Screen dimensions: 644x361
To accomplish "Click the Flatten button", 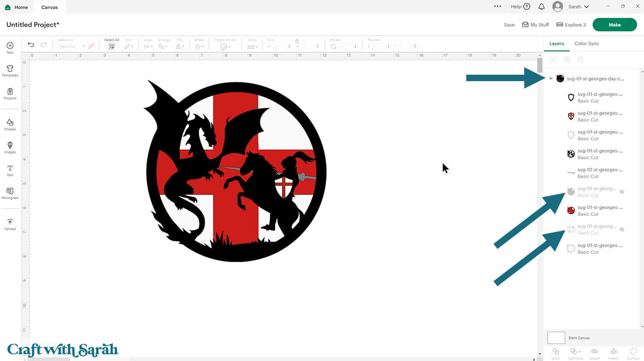I will [x=614, y=354].
